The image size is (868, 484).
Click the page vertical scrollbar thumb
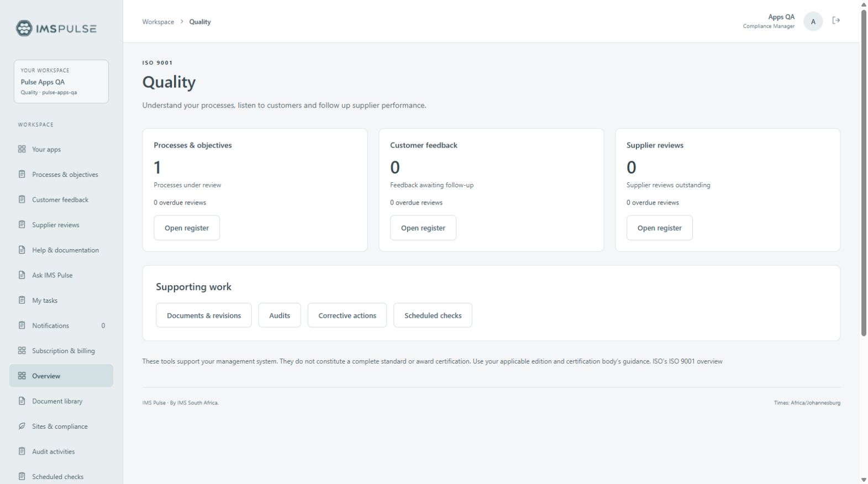(x=864, y=172)
